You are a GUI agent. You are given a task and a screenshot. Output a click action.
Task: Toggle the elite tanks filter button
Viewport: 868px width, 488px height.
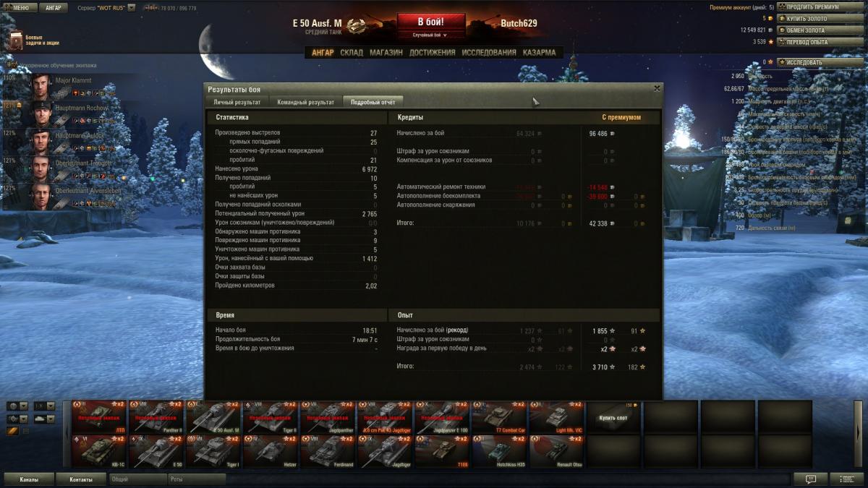pyautogui.click(x=13, y=431)
